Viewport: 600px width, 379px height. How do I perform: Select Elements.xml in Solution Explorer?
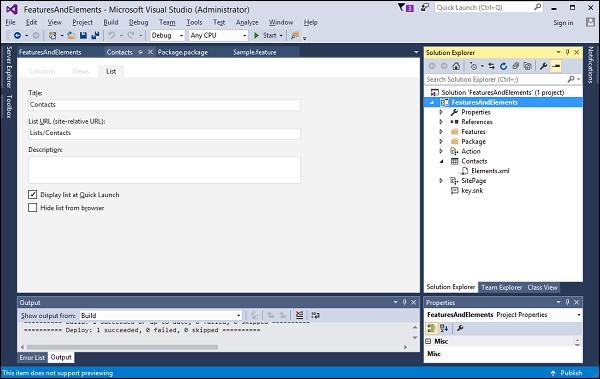pyautogui.click(x=490, y=171)
